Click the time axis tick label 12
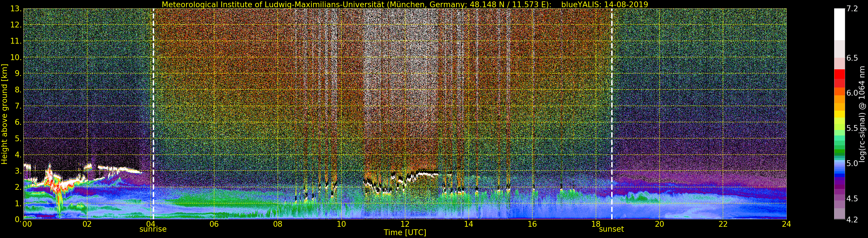Viewport: 868px width, 238px height. tap(405, 224)
